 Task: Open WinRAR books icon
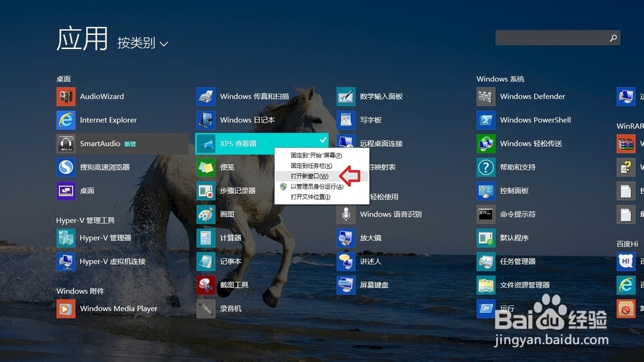point(626,144)
